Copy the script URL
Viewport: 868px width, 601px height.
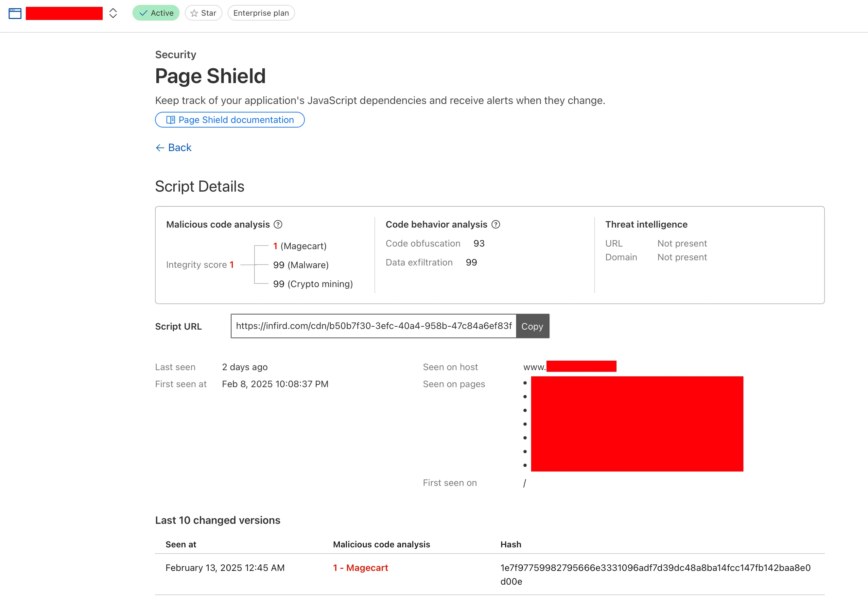point(532,326)
